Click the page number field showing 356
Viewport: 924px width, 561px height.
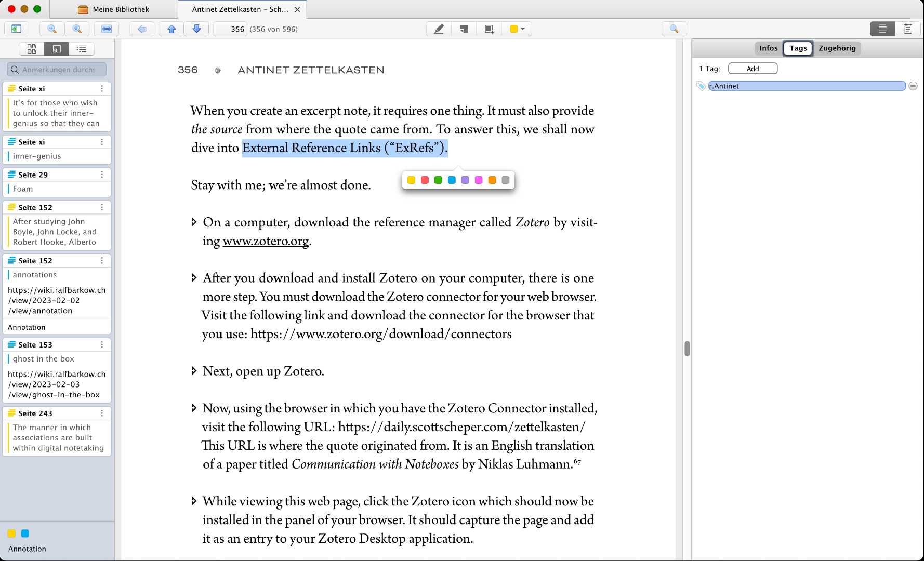click(230, 29)
